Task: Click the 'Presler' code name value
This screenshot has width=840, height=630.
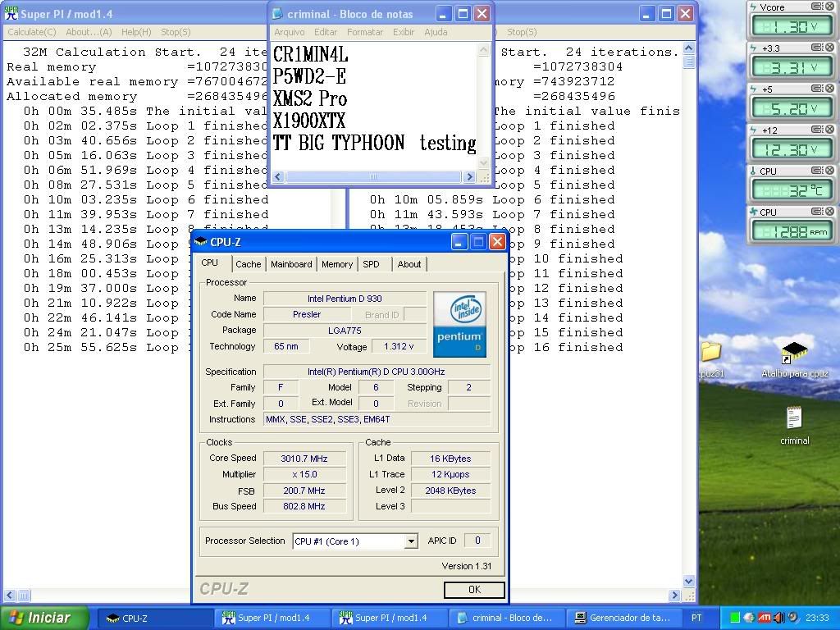Action: coord(307,314)
